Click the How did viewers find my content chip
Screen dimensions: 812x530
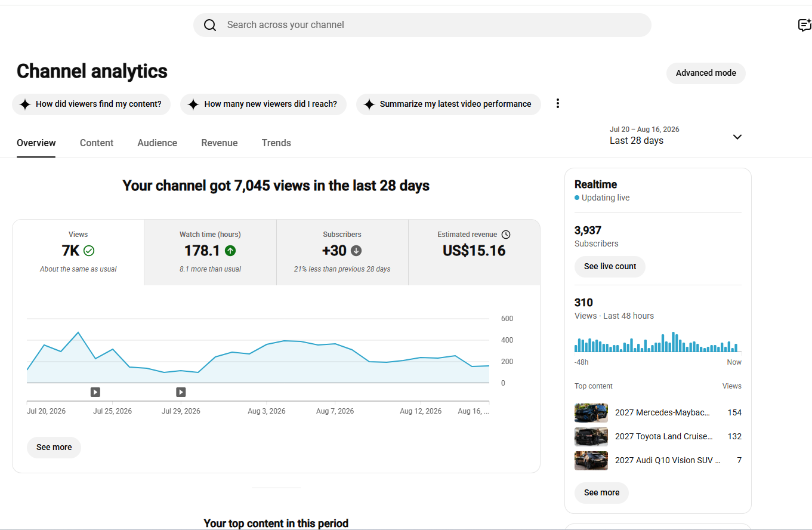coord(91,104)
